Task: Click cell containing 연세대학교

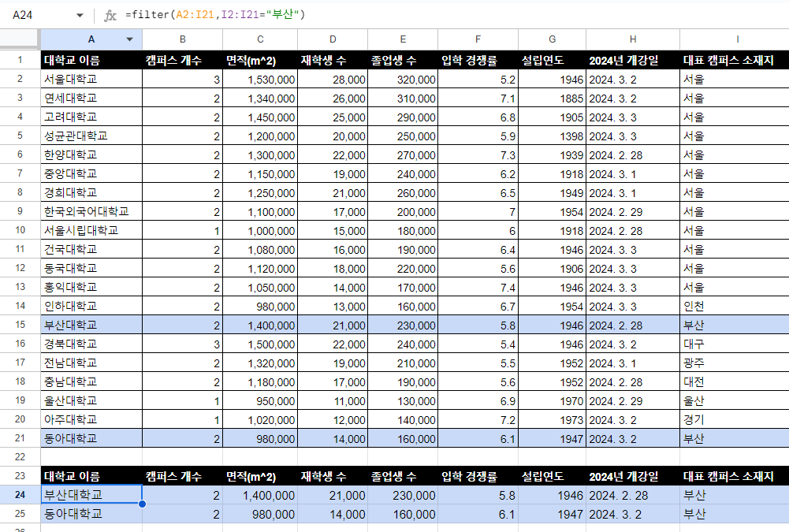Action: click(91, 99)
